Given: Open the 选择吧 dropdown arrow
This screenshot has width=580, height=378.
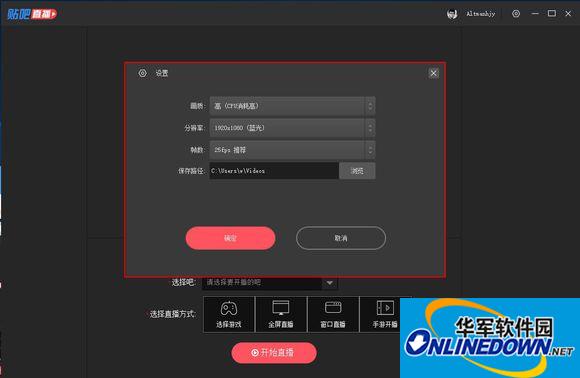Looking at the screenshot, I should click(329, 283).
